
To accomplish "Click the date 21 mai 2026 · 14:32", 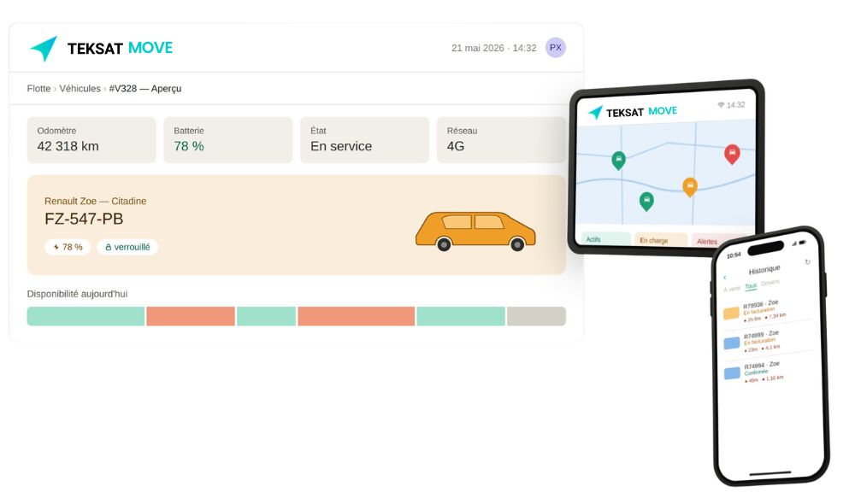I will click(494, 48).
